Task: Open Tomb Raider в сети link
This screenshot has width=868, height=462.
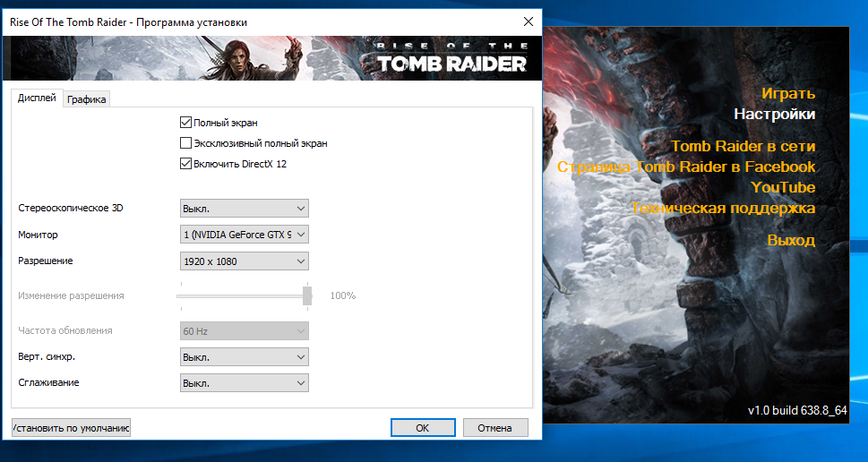Action: [743, 146]
